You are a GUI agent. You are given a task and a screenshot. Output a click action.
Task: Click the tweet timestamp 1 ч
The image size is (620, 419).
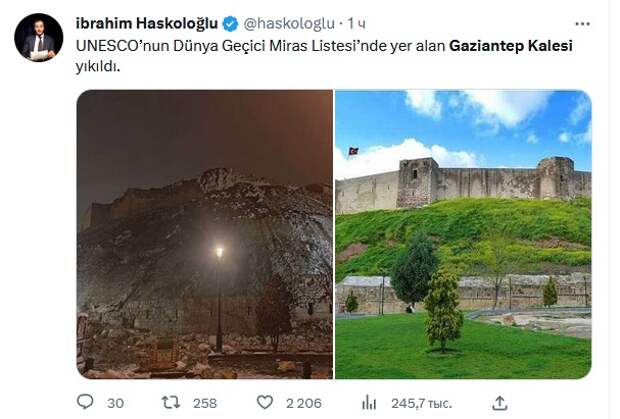(356, 24)
